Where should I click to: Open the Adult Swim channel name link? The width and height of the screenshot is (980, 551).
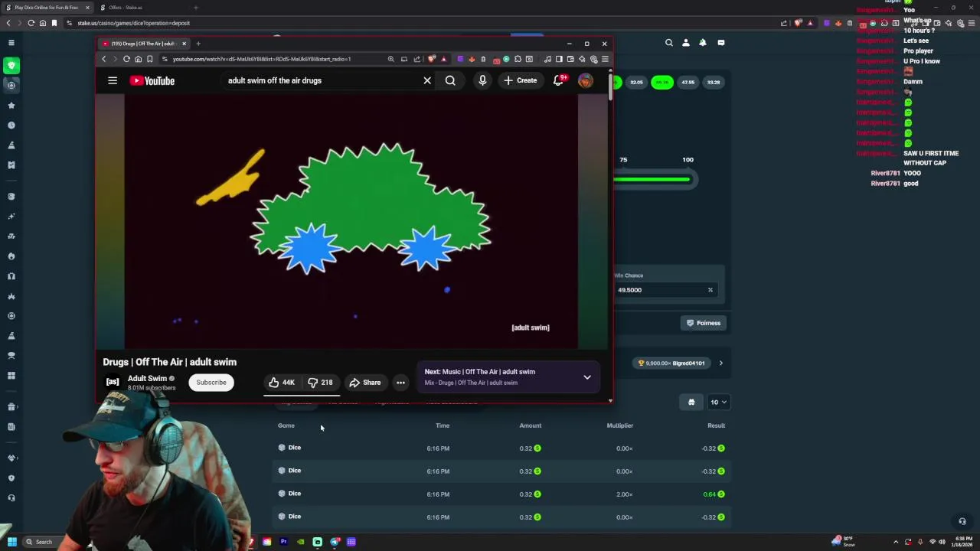[x=147, y=378]
